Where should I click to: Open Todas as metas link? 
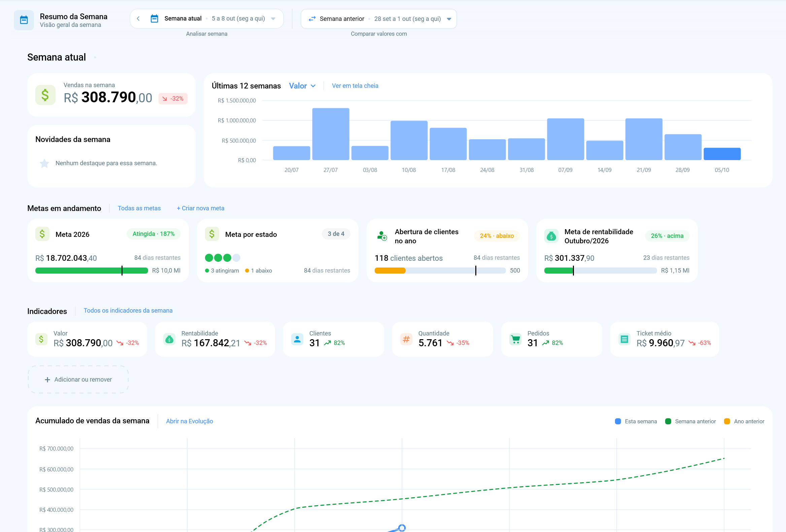coord(139,208)
